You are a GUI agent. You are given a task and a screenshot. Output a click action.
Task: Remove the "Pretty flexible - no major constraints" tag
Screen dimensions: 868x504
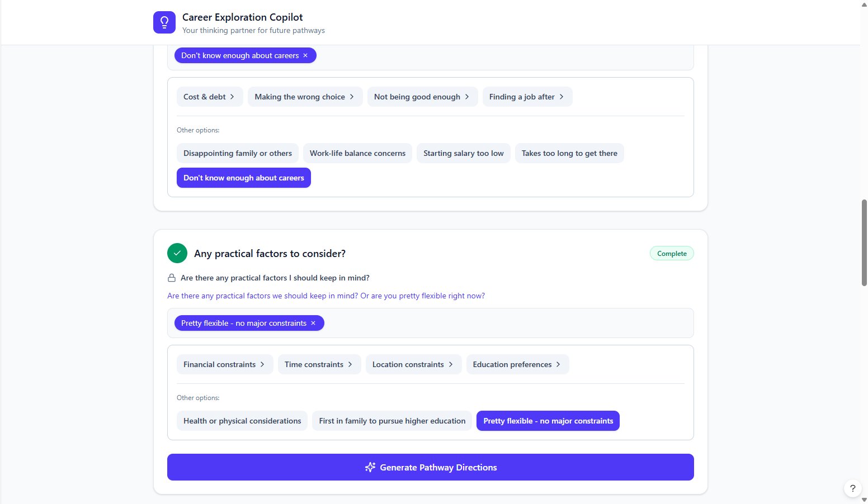(313, 323)
